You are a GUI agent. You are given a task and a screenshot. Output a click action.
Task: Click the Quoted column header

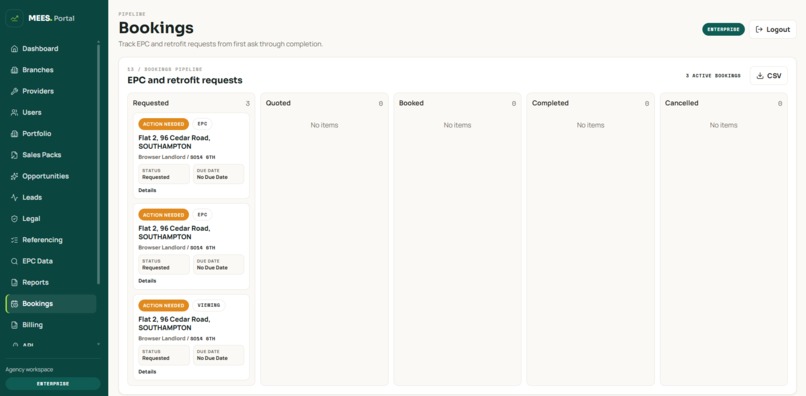coord(278,103)
